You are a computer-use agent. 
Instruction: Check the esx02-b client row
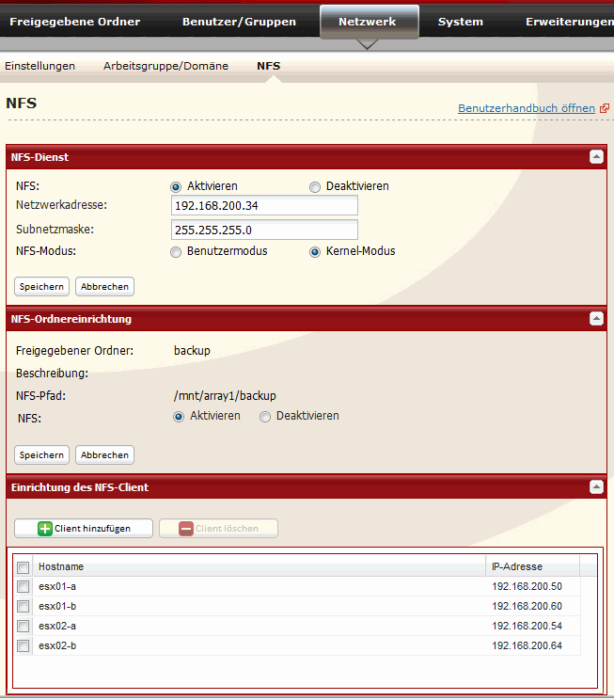(x=24, y=645)
